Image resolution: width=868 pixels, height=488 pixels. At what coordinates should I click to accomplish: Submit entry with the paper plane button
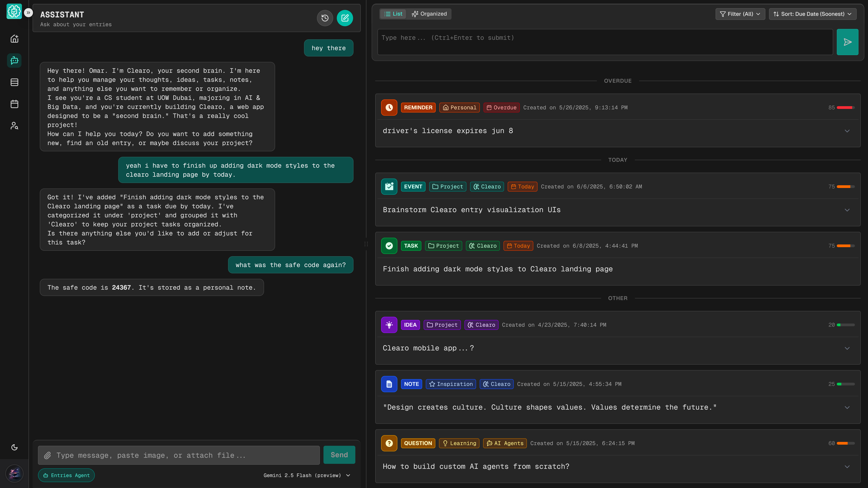(x=847, y=42)
